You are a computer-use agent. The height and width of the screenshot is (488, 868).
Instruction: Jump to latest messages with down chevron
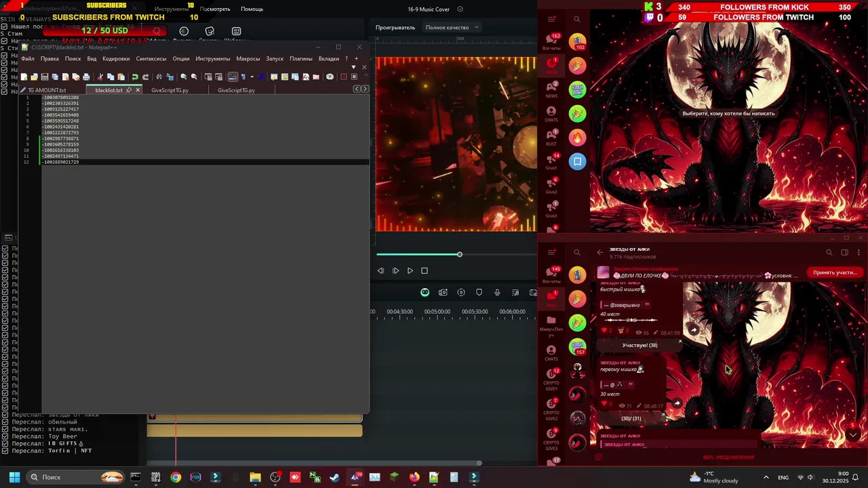click(x=853, y=434)
